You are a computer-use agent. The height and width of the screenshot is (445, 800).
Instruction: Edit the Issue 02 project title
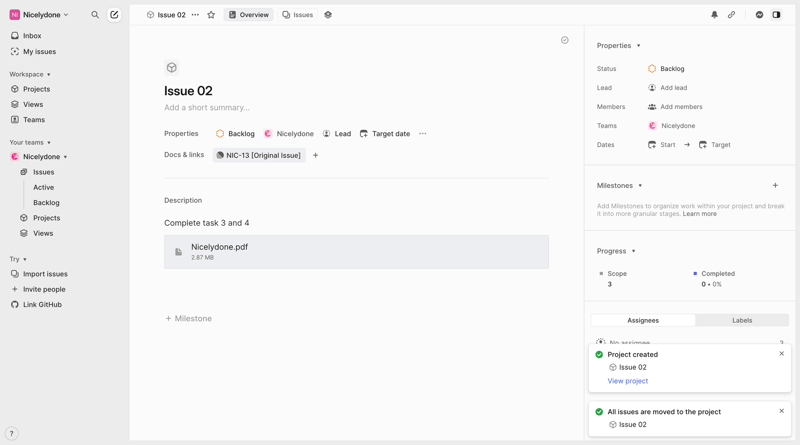(188, 91)
